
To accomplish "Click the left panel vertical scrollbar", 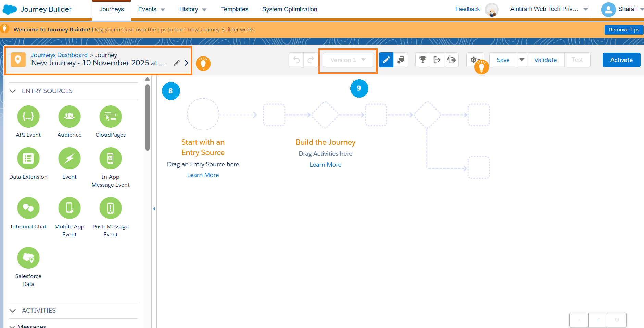I will point(148,116).
